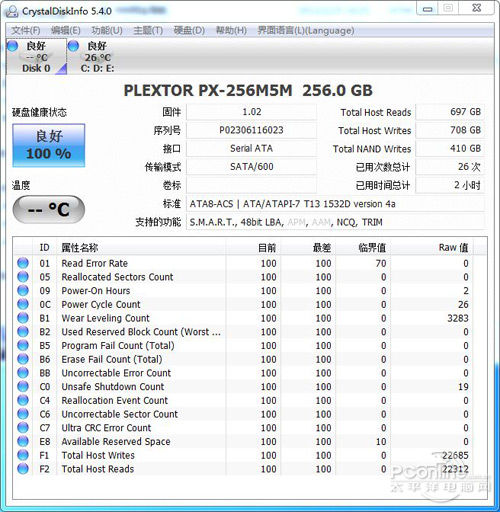The image size is (500, 512).
Task: Click status orb for Uncorrectable Sector Count
Action: click(x=23, y=414)
